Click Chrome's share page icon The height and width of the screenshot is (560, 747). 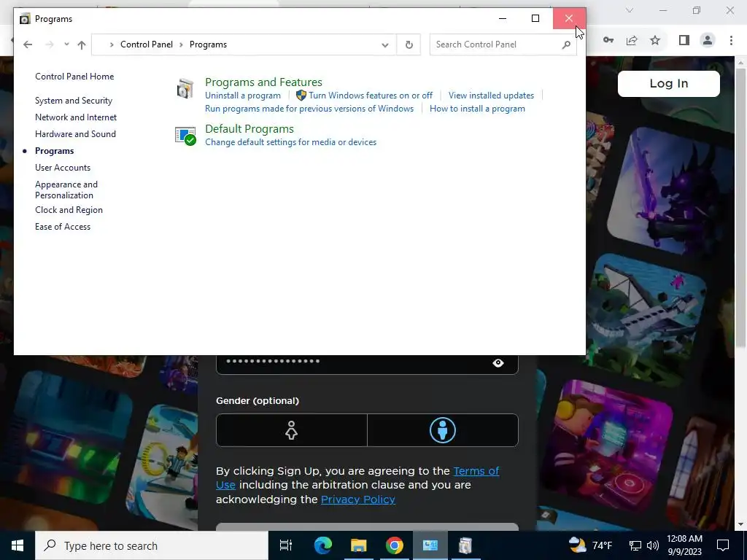(632, 40)
